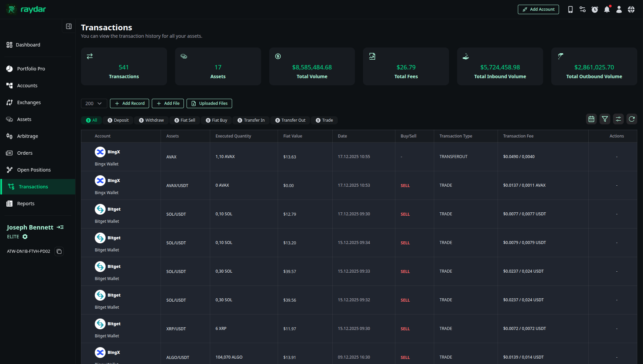Viewport: 643px width, 364px height.
Task: Collapse the left sidebar panel
Action: tap(68, 26)
